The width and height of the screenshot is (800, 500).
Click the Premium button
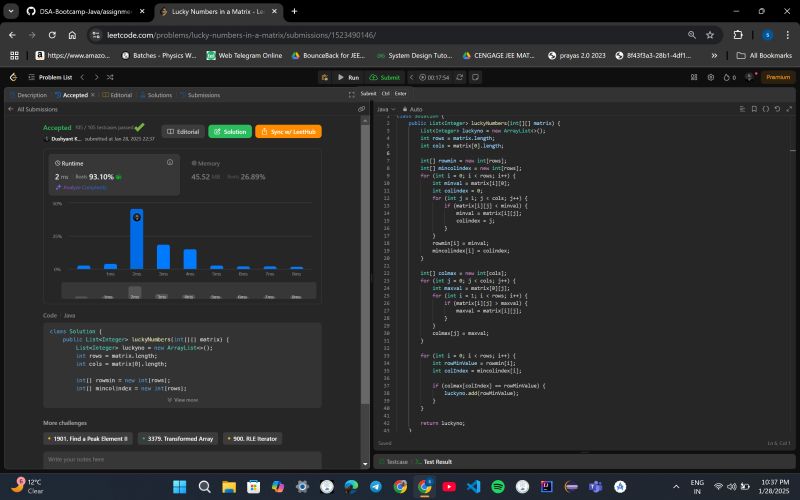(x=778, y=77)
